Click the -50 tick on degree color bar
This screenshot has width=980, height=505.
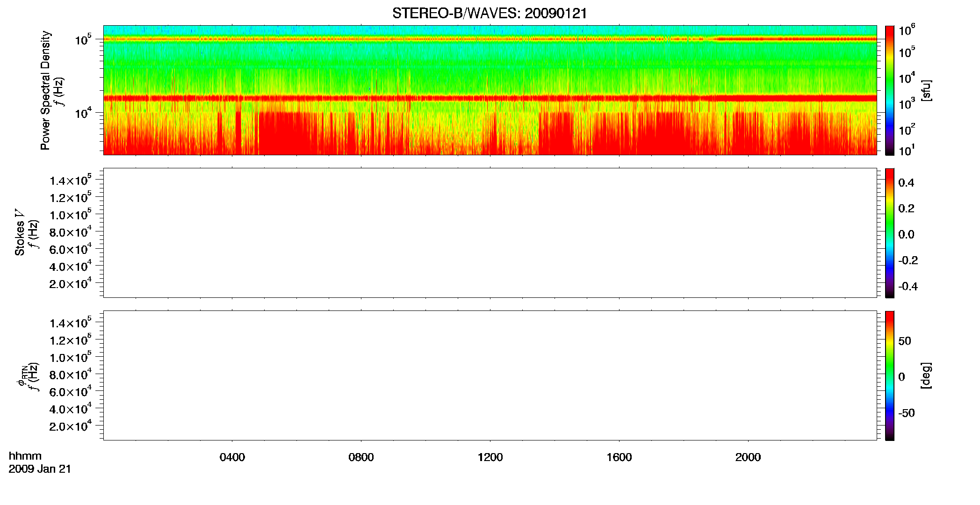907,413
